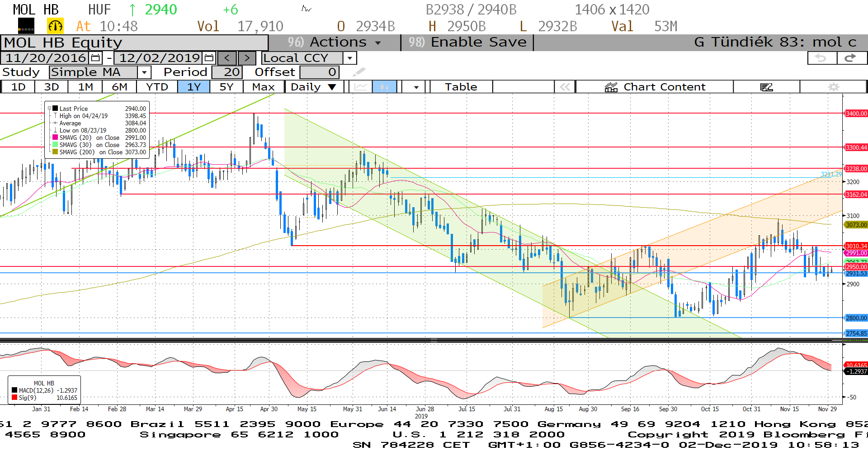Viewport: 868px width, 470px height.
Task: Open the annotations drawing icon
Action: [x=766, y=87]
